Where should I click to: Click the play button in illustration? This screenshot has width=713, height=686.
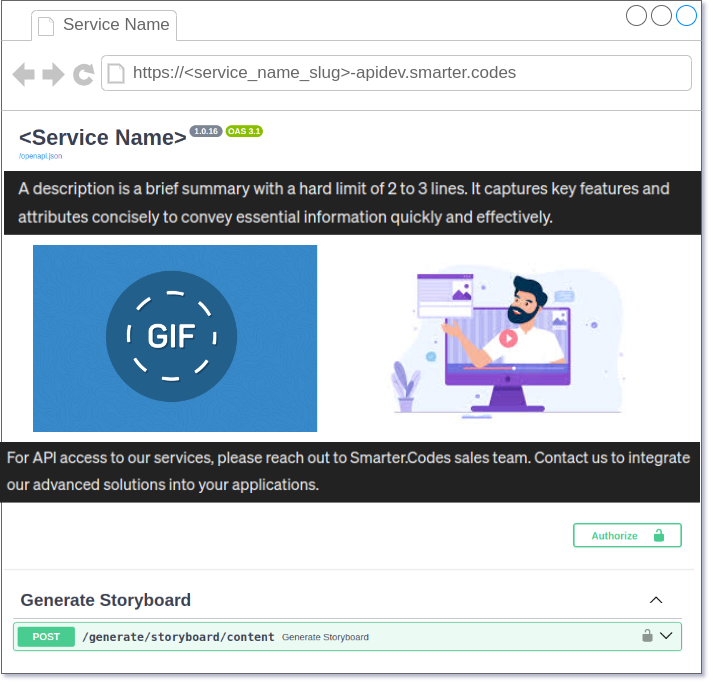[508, 338]
